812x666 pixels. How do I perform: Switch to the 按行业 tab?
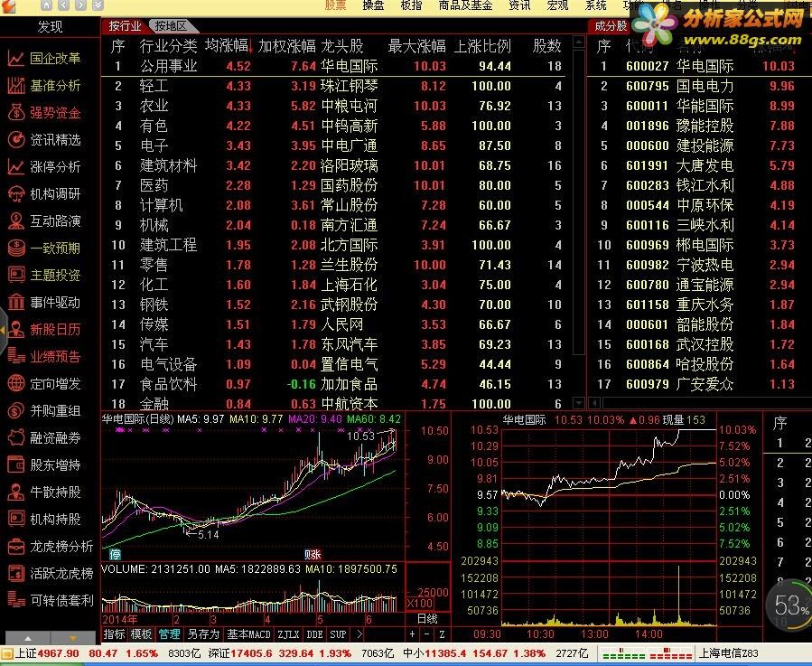tap(125, 26)
